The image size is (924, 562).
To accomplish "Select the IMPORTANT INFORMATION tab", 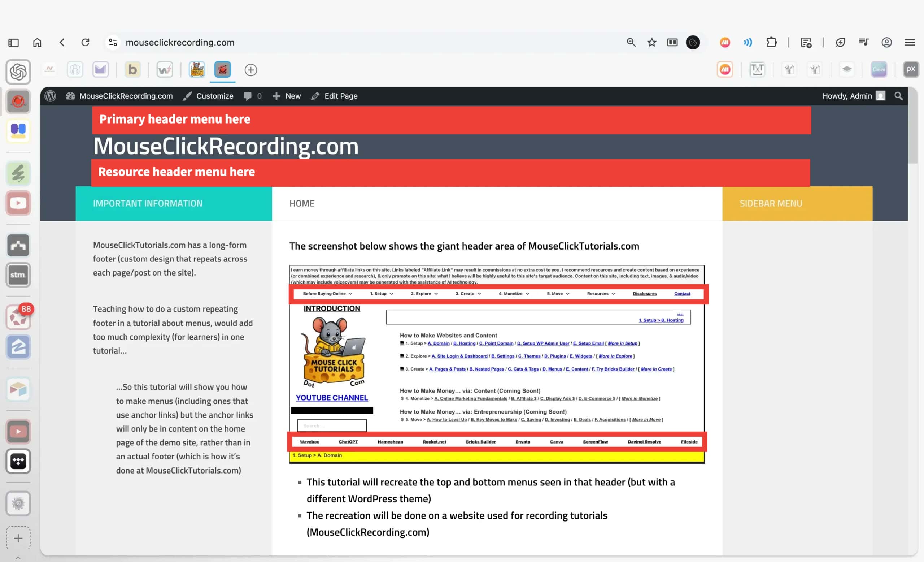I will tap(148, 203).
